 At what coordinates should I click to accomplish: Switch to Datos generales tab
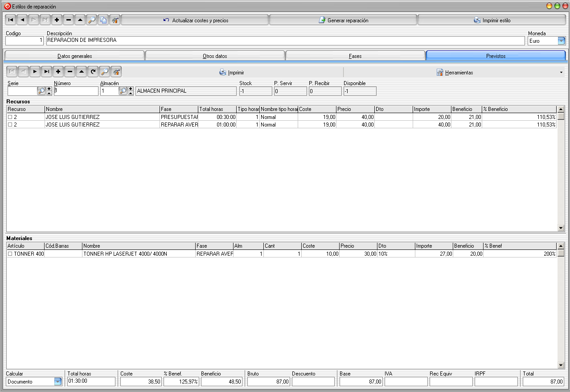click(x=74, y=56)
